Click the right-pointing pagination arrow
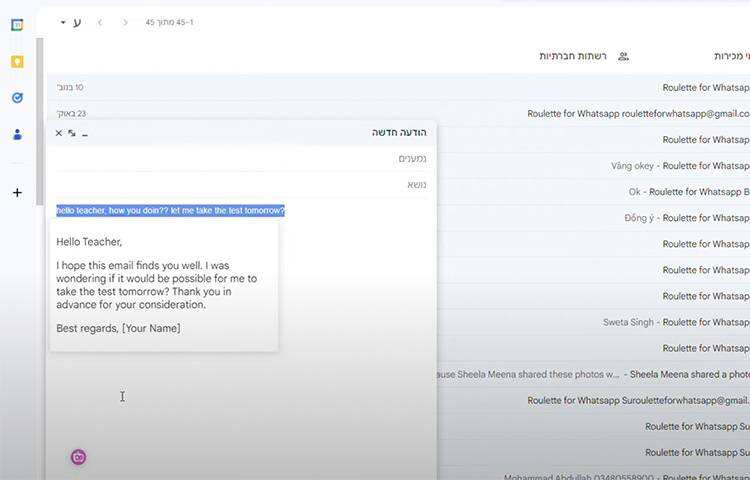 point(125,22)
